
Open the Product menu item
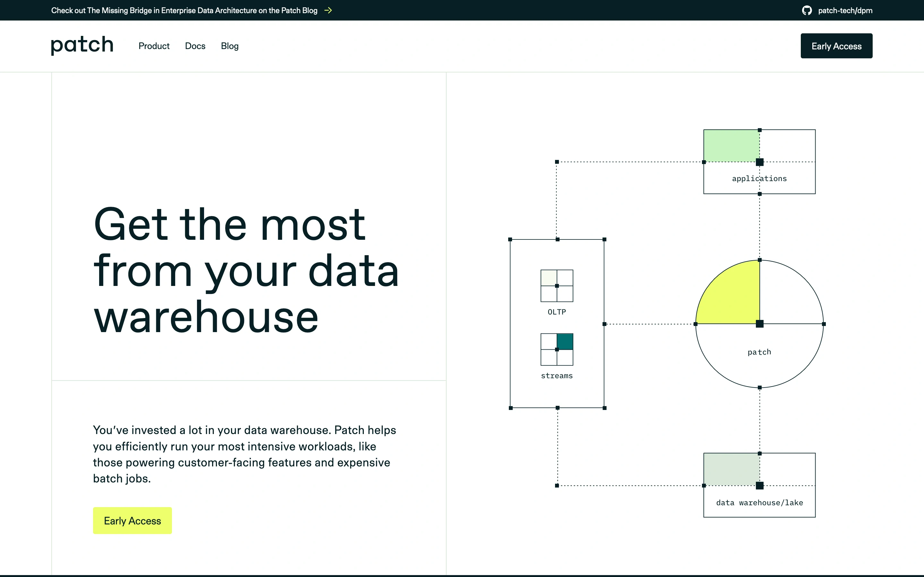pyautogui.click(x=154, y=46)
